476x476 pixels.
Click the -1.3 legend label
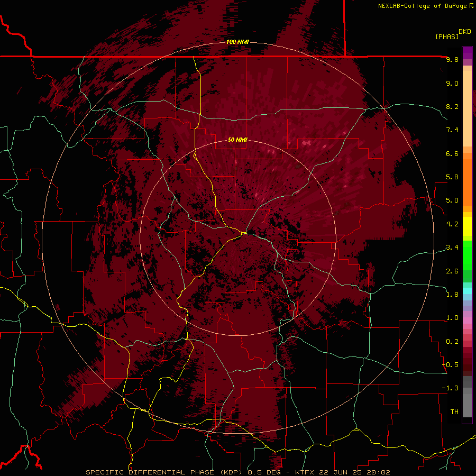tap(450, 388)
